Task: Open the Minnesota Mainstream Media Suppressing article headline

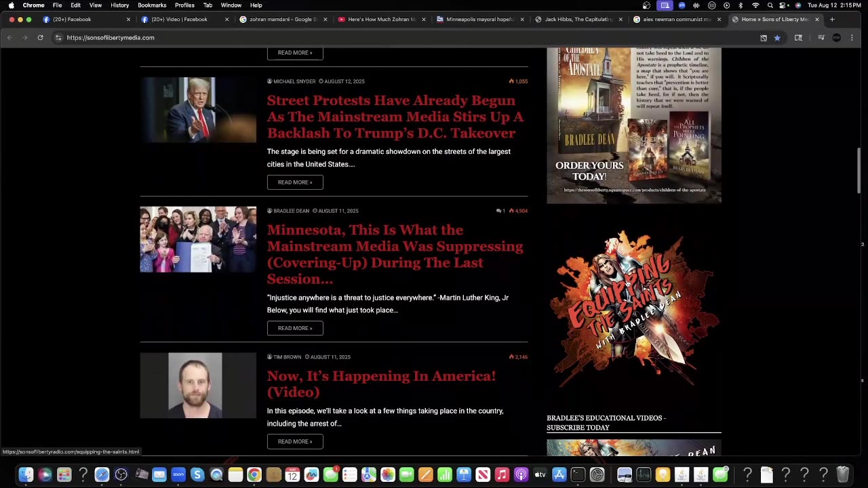Action: (x=395, y=254)
